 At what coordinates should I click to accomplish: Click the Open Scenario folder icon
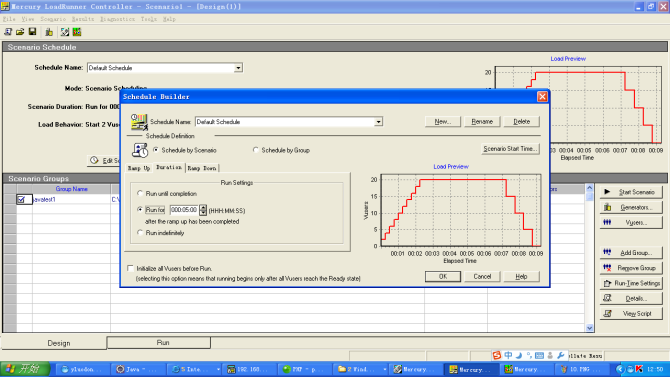tap(20, 32)
